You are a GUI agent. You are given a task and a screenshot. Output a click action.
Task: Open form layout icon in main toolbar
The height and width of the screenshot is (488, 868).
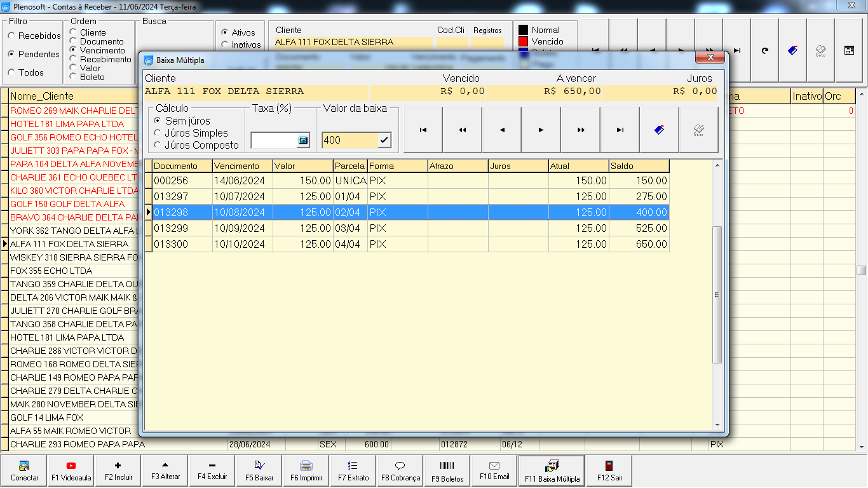(x=849, y=50)
